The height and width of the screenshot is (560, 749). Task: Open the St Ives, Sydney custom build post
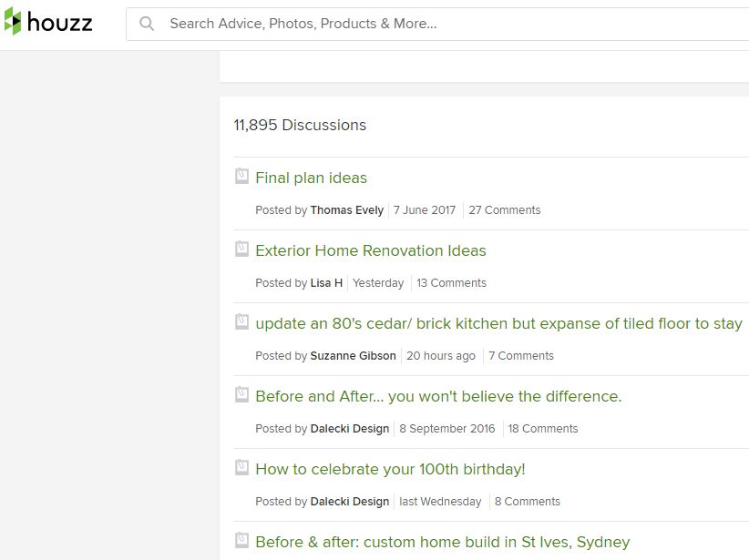(x=442, y=543)
